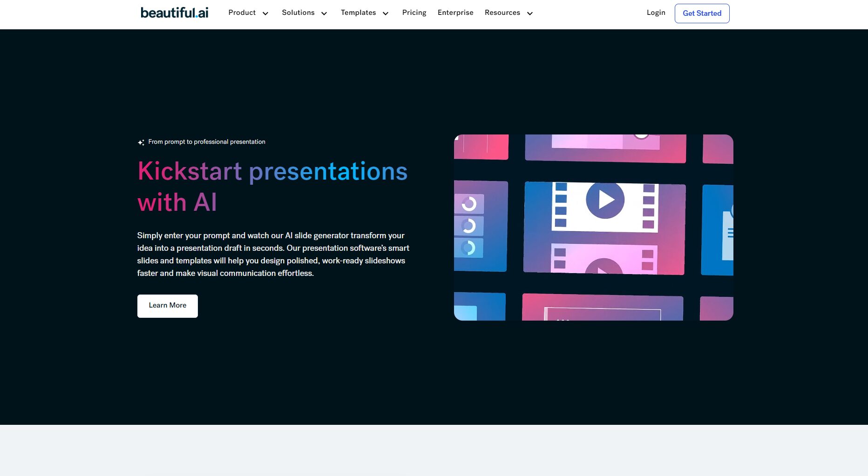Go to the Pricing page

tap(414, 13)
